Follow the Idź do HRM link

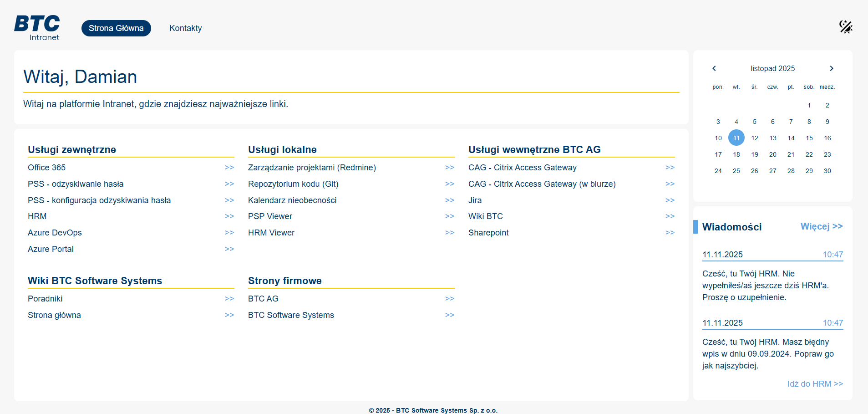pyautogui.click(x=815, y=384)
